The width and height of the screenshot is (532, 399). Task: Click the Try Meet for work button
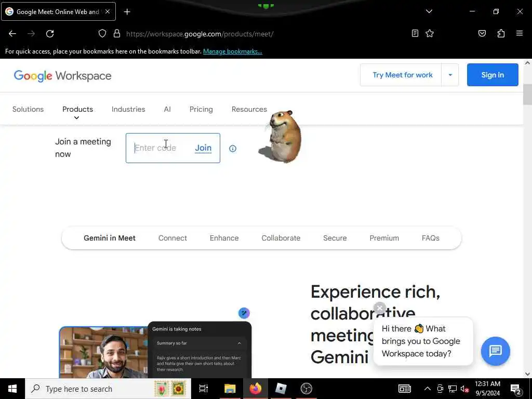point(403,75)
